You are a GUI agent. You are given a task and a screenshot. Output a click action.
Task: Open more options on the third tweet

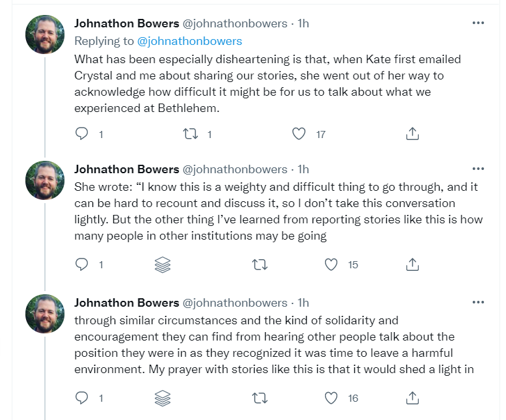[478, 303]
